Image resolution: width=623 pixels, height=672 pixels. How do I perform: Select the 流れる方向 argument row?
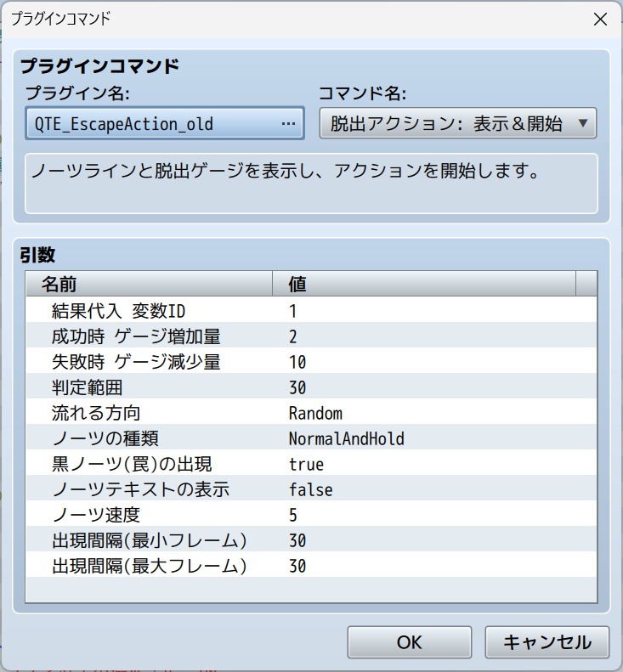click(x=311, y=413)
